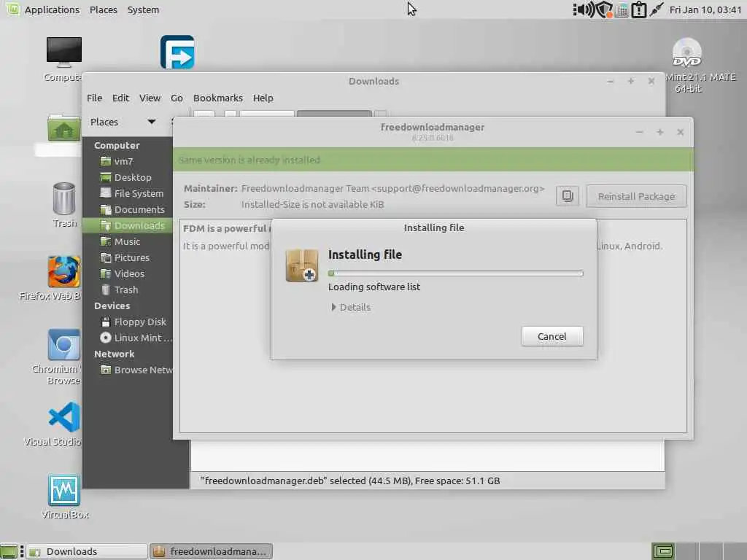Click the Reinstall Package button
The width and height of the screenshot is (747, 560).
pos(636,196)
